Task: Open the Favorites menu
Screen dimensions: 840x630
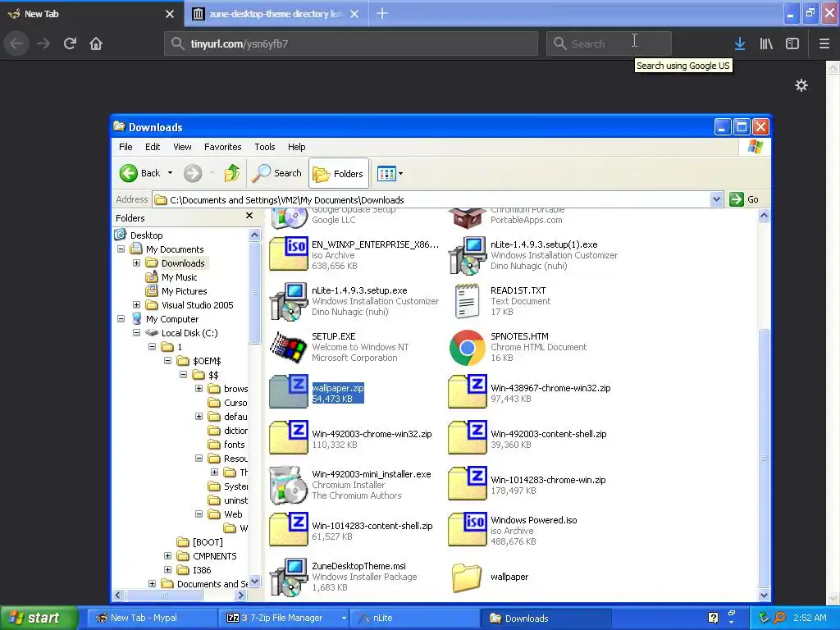Action: click(223, 147)
